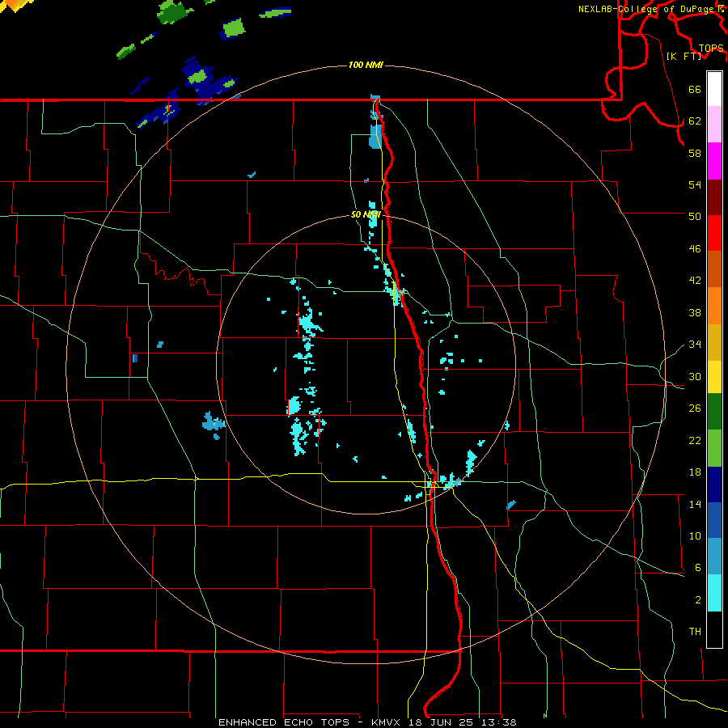
Task: Click the 66 legend value
Action: (695, 90)
